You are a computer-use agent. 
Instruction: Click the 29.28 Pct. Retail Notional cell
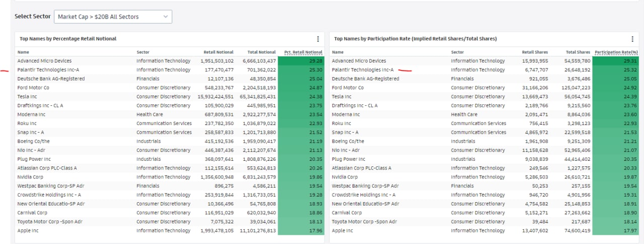(x=301, y=61)
